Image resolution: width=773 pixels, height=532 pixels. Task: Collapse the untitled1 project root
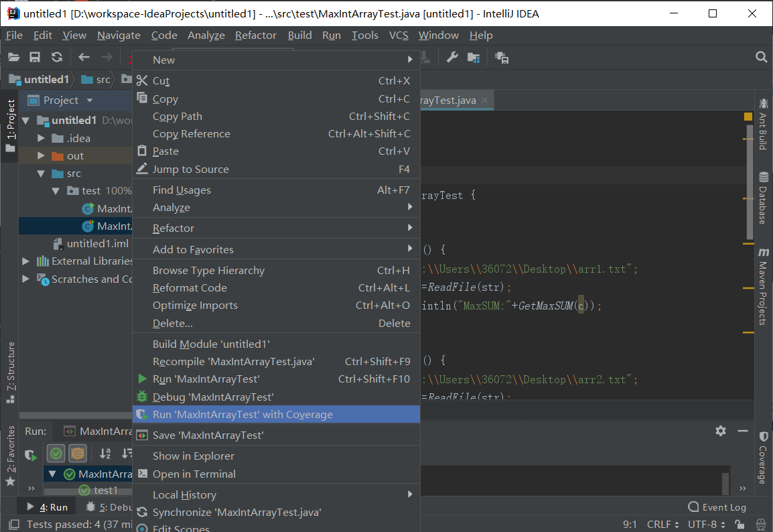(25, 121)
